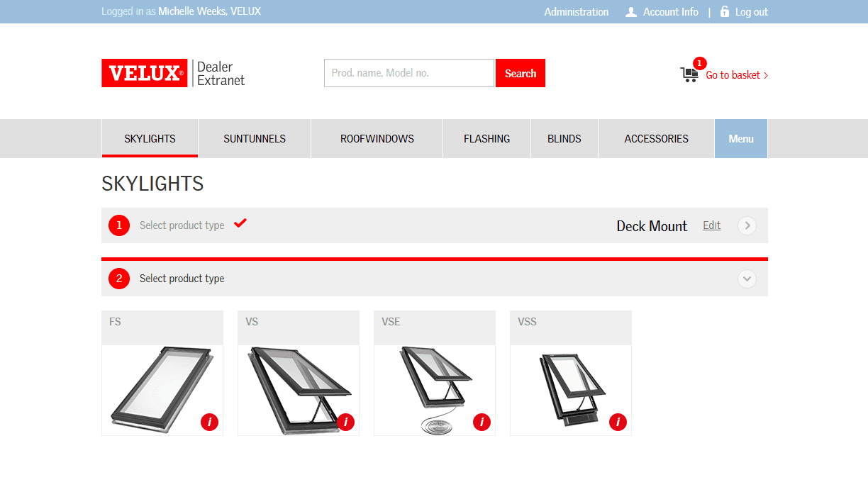This screenshot has width=868, height=504.
Task: Focus the product name search field
Action: (x=409, y=73)
